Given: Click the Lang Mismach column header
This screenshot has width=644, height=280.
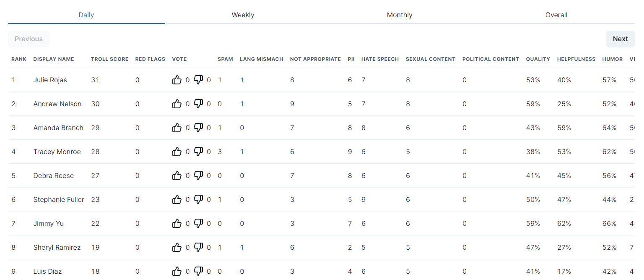Looking at the screenshot, I should click(262, 59).
